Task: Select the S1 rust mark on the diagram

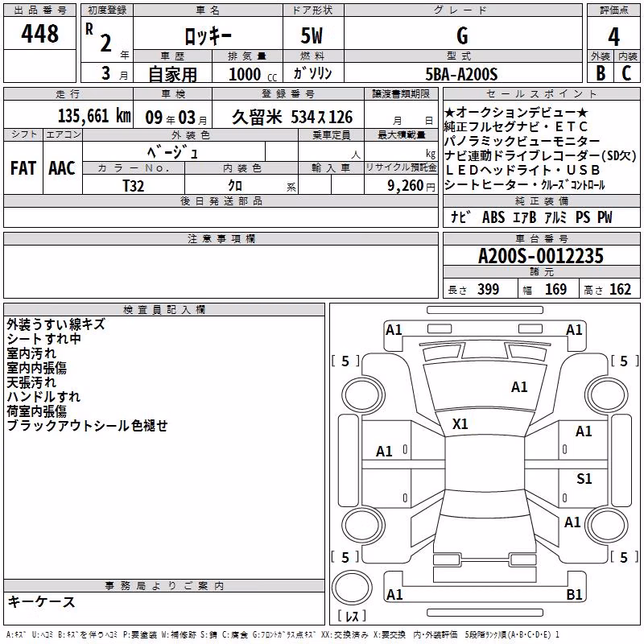Action: tap(584, 479)
